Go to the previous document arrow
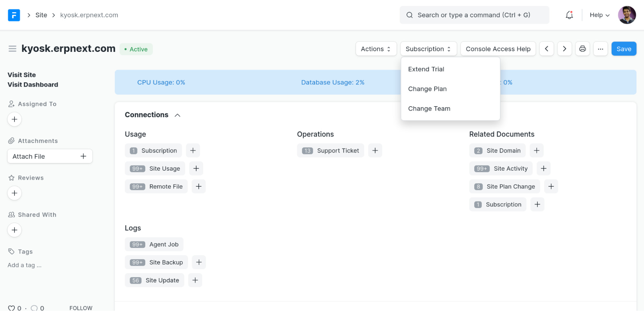 (546, 49)
